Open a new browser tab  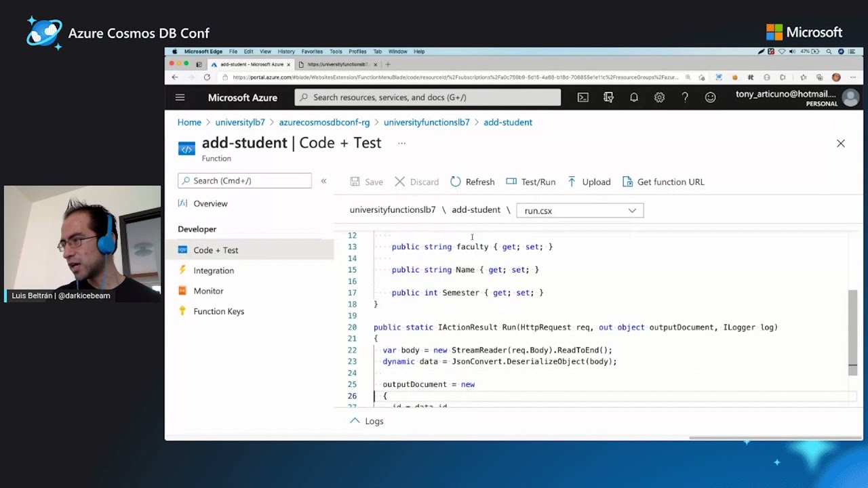click(388, 64)
